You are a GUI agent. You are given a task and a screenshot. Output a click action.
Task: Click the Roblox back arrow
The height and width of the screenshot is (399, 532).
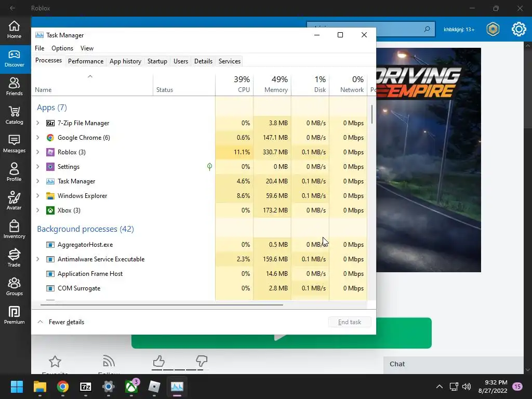tap(12, 8)
